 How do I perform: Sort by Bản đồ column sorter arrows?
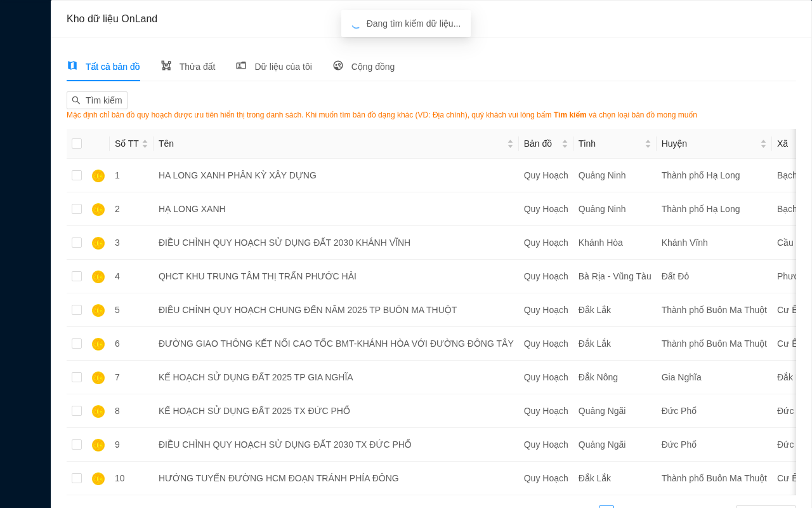click(565, 144)
